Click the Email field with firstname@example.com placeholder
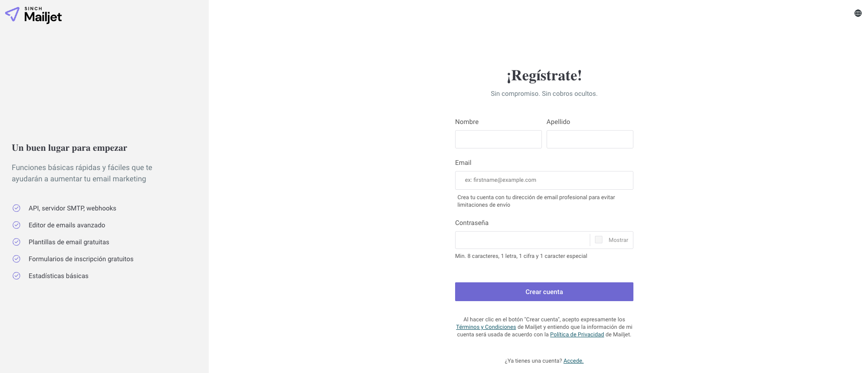 pos(544,180)
